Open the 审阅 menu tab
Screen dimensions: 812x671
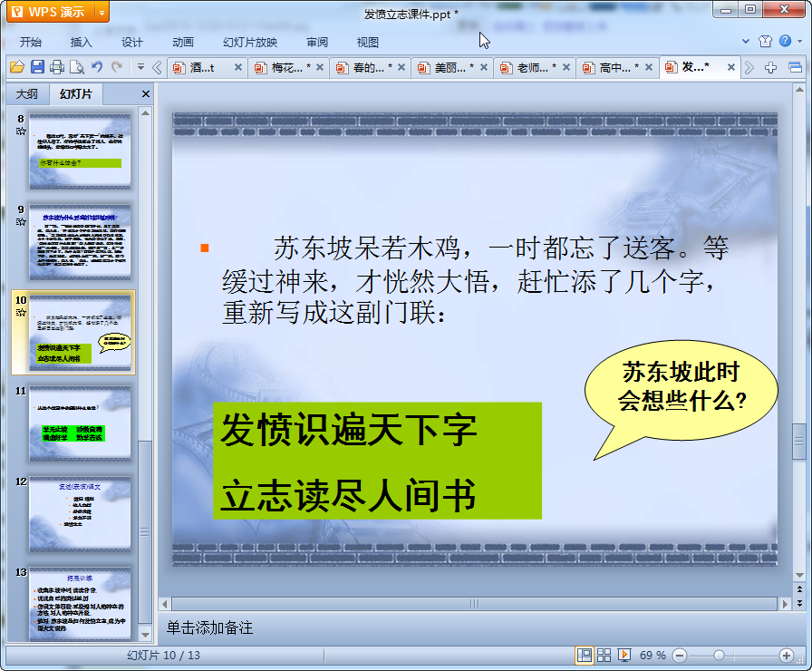click(317, 42)
